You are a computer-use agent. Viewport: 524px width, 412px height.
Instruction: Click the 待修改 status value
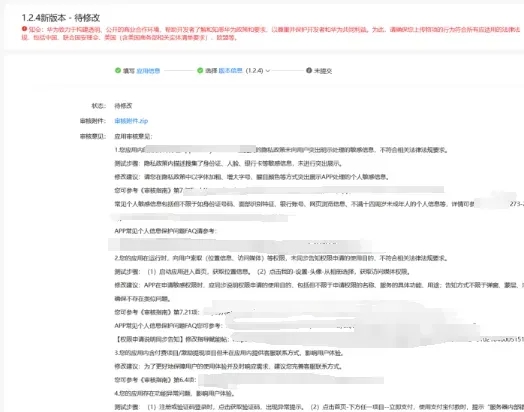(123, 106)
